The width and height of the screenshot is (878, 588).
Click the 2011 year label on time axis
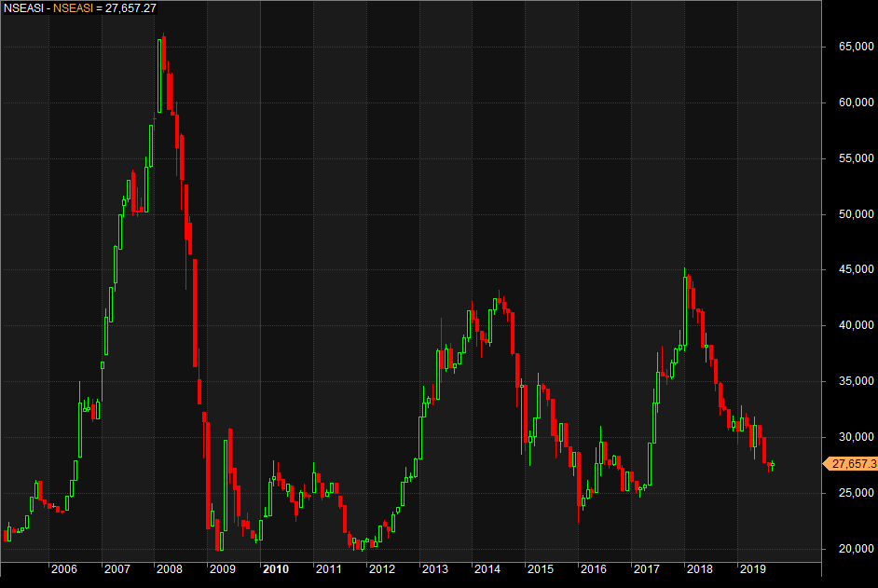329,569
